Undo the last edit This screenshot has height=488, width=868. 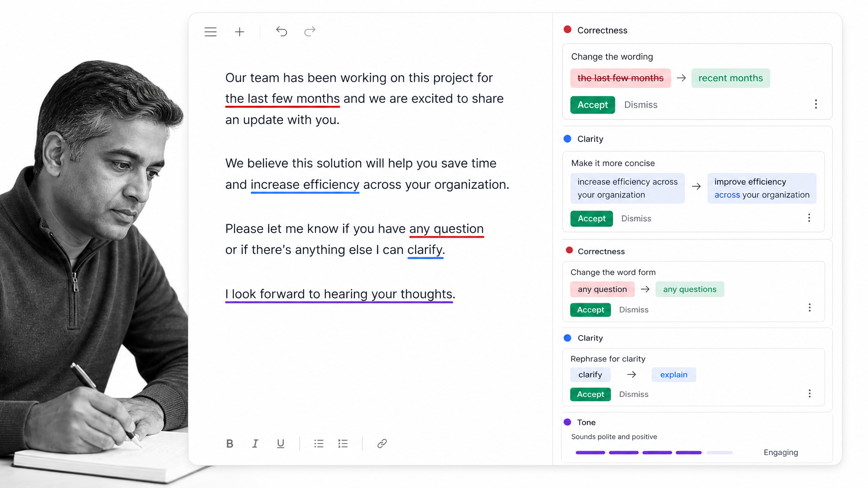point(281,31)
